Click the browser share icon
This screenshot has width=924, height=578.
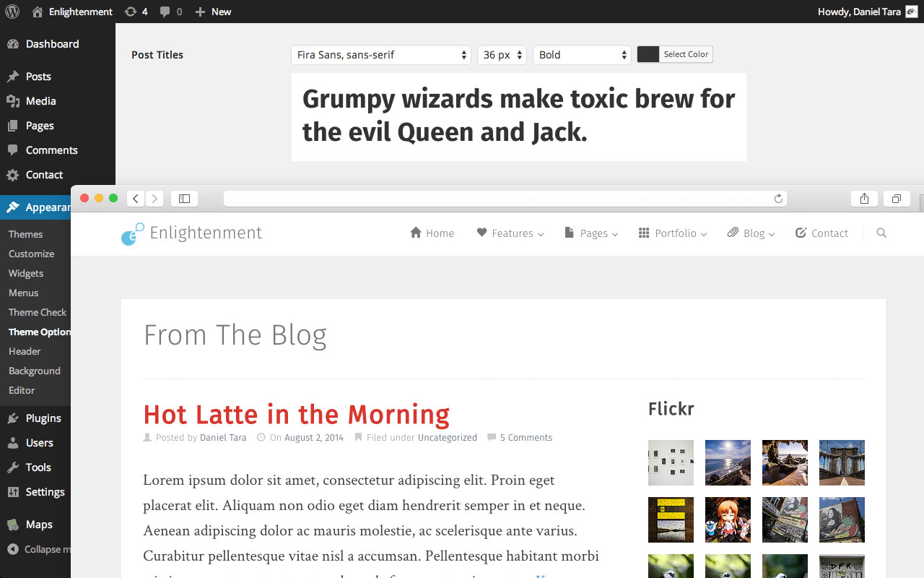864,198
